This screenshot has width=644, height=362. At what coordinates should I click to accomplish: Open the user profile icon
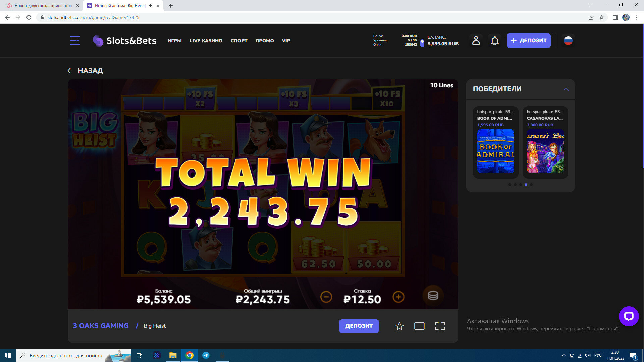click(x=476, y=41)
